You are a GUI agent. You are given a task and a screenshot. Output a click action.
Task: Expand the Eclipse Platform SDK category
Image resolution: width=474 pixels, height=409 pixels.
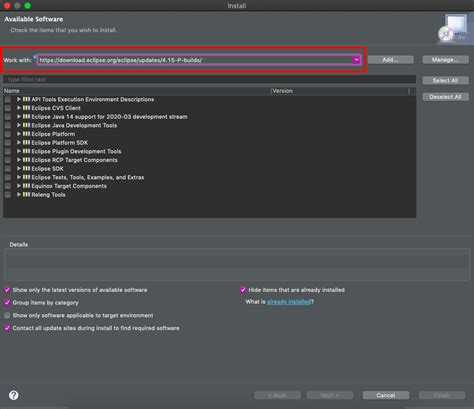[x=19, y=143]
